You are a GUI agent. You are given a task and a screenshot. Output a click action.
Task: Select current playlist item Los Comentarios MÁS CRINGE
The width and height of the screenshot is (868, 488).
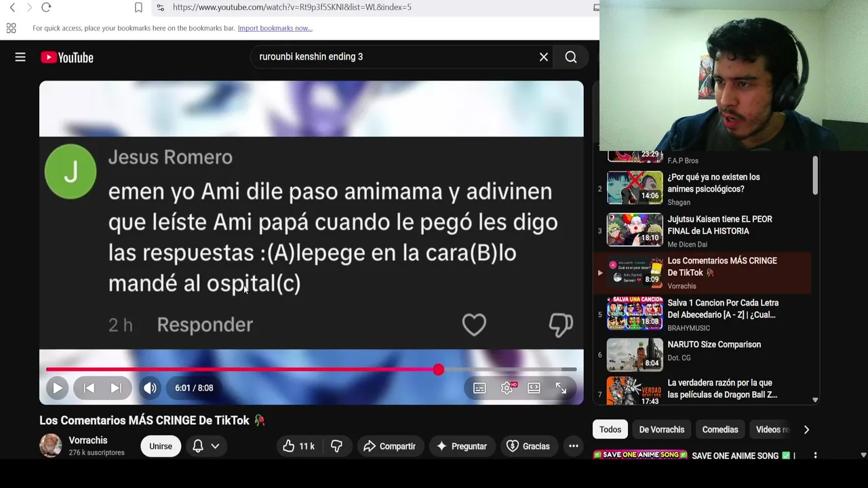click(702, 273)
